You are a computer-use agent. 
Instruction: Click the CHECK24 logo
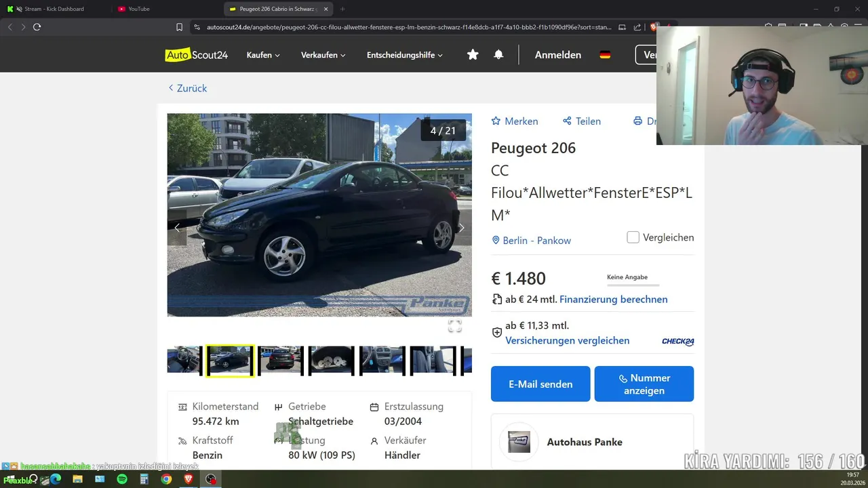pyautogui.click(x=677, y=342)
